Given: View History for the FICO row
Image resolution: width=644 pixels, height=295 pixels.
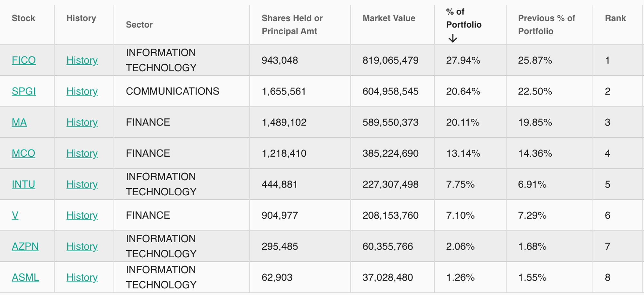Looking at the screenshot, I should [82, 60].
